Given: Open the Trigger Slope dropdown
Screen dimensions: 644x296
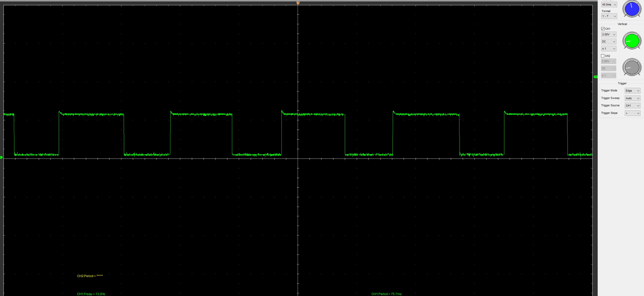Looking at the screenshot, I should point(632,113).
